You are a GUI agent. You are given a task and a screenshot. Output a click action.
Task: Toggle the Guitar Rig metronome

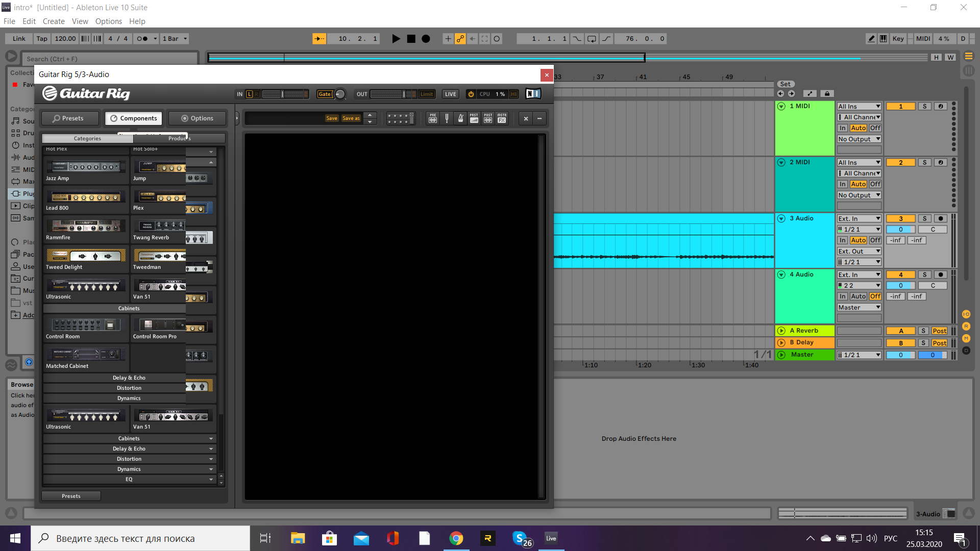click(x=460, y=118)
